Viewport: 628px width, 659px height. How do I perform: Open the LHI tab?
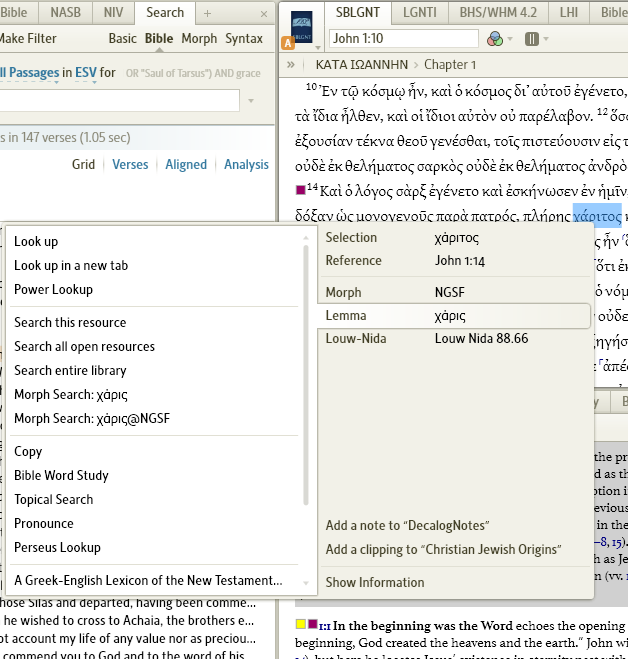(569, 13)
